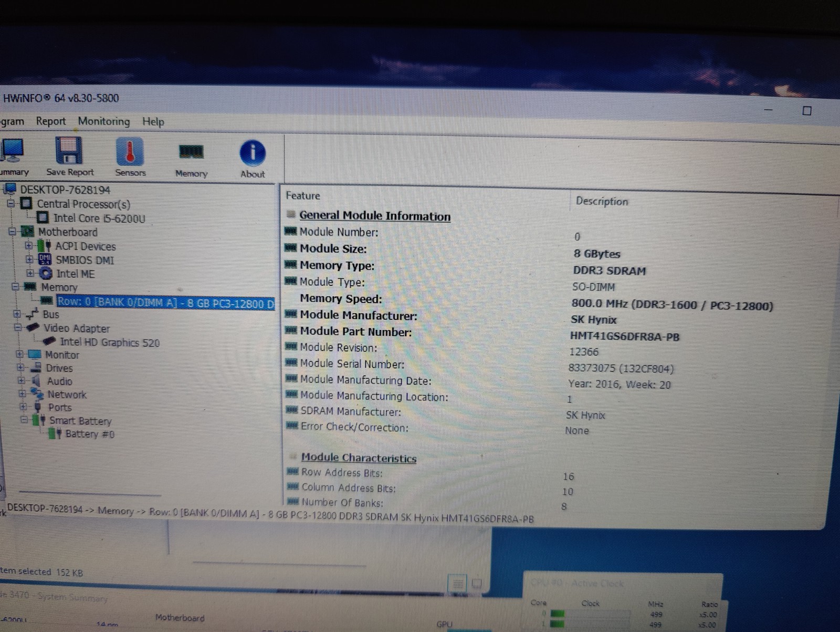Viewport: 840px width, 632px height.
Task: Click the Ports plug icon
Action: click(38, 407)
